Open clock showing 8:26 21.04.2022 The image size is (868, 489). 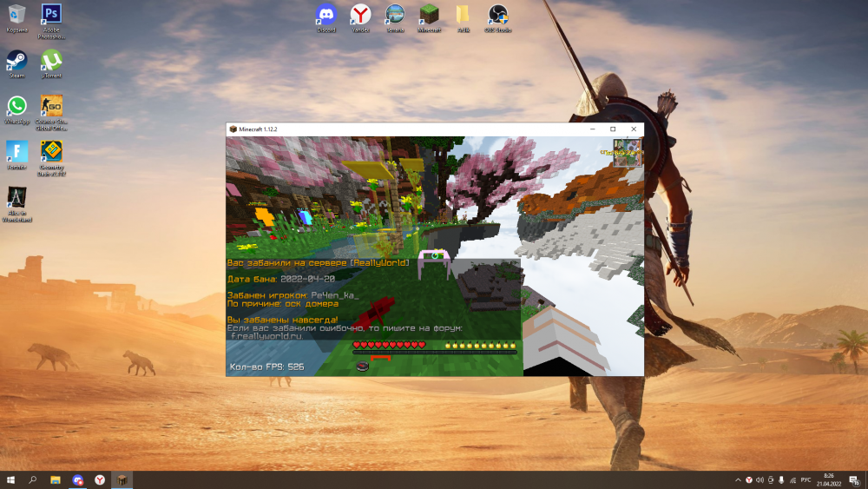click(x=829, y=479)
